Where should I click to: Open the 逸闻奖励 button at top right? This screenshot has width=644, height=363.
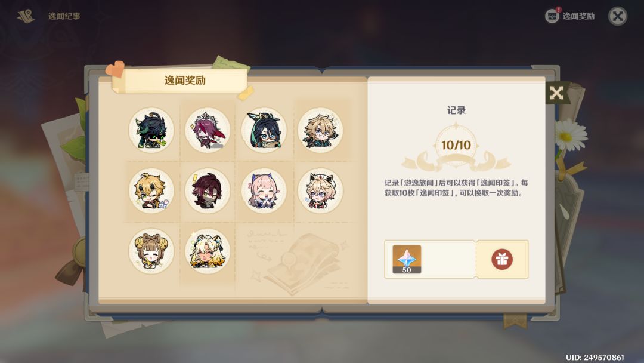[x=570, y=16]
